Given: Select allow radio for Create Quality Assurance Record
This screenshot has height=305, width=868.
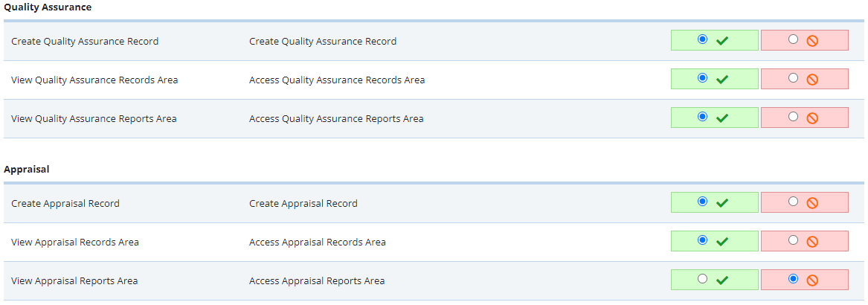Looking at the screenshot, I should point(702,39).
